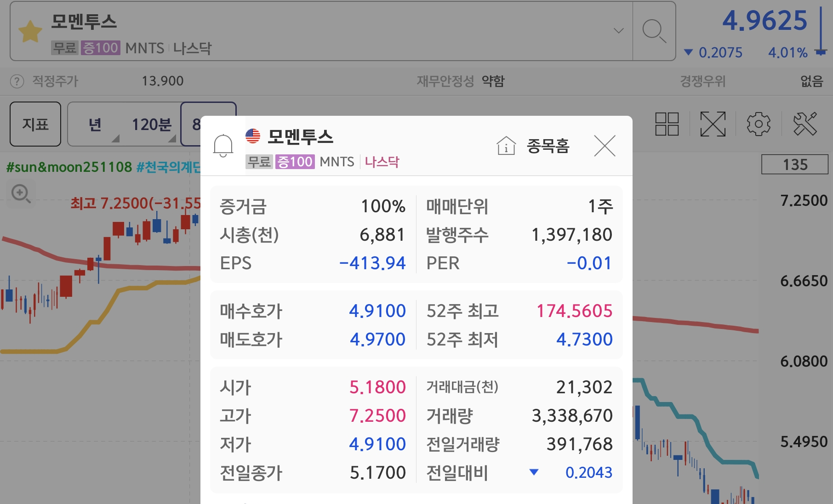Viewport: 833px width, 504px height.
Task: Click the 증100 margin badge in popup
Action: tap(295, 162)
